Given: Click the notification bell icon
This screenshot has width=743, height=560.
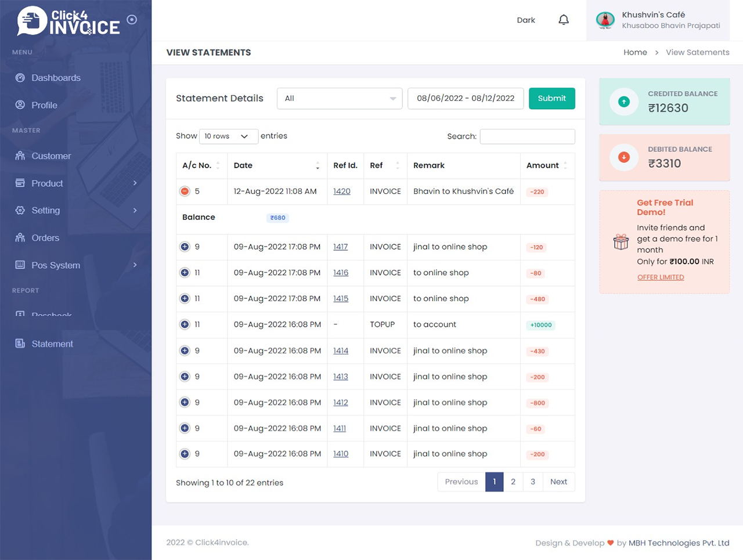Looking at the screenshot, I should tap(563, 20).
